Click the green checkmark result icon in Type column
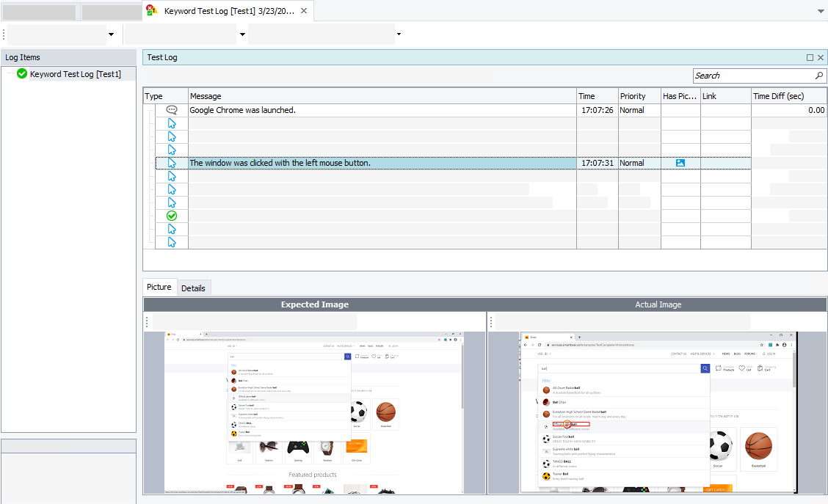Image resolution: width=828 pixels, height=504 pixels. (171, 216)
